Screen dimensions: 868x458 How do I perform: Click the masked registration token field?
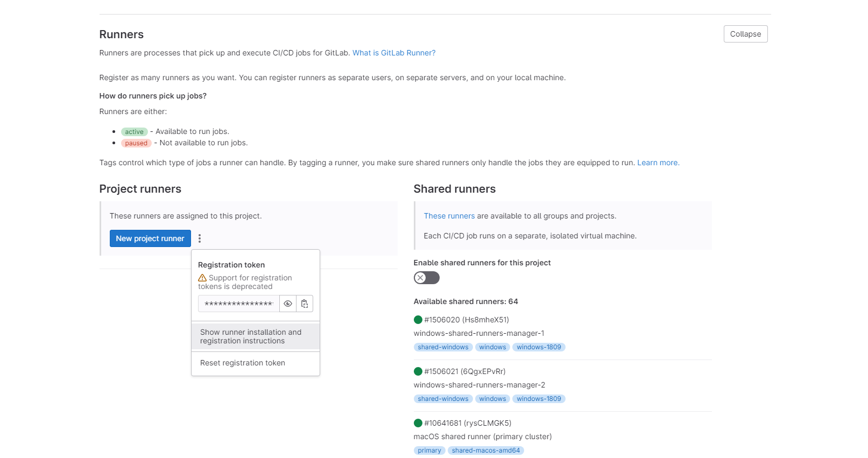click(x=239, y=304)
